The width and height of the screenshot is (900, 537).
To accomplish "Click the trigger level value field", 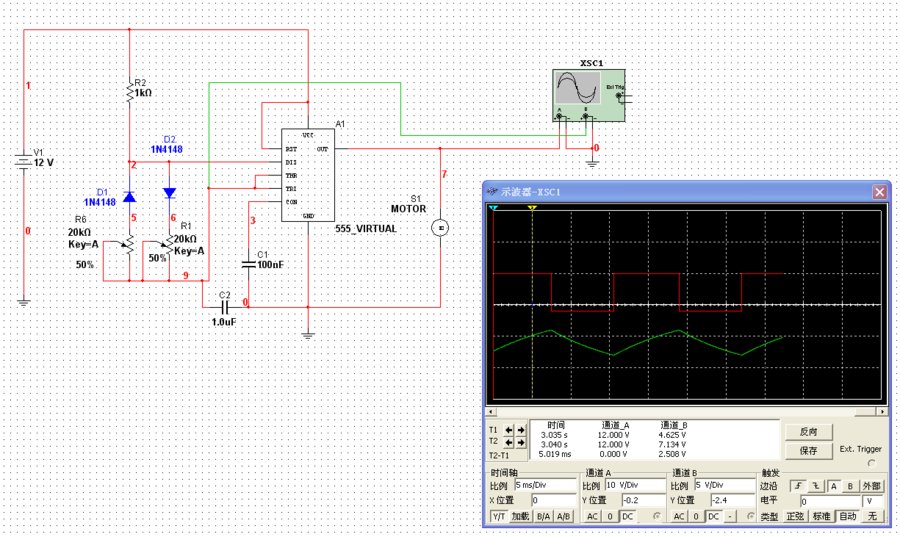I will pos(831,501).
